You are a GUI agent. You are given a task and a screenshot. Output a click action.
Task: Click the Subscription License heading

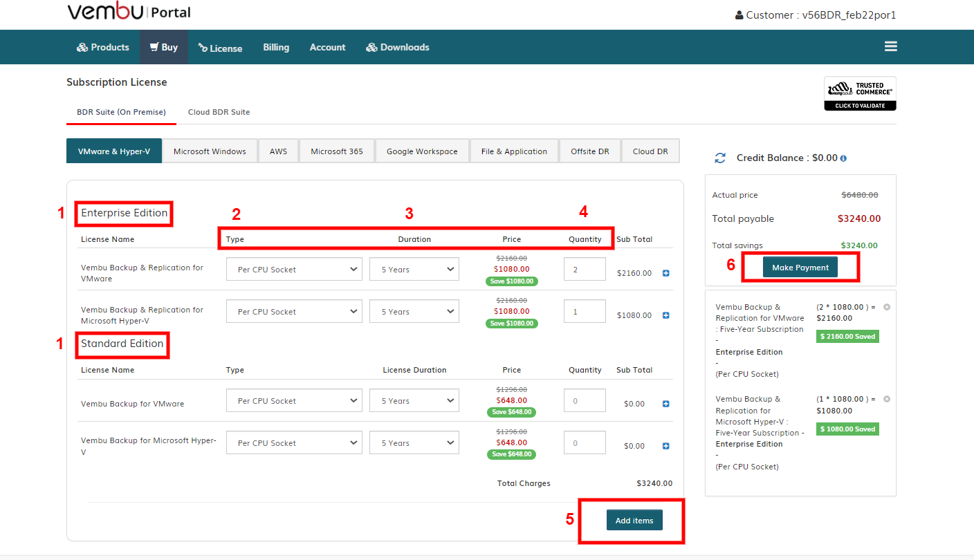117,82
